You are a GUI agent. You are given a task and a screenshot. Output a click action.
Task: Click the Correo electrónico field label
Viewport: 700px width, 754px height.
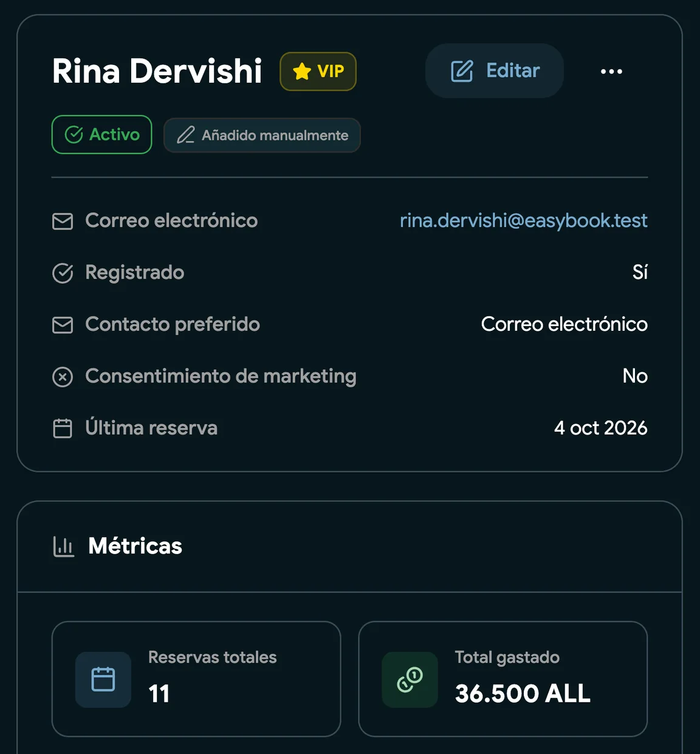point(171,221)
